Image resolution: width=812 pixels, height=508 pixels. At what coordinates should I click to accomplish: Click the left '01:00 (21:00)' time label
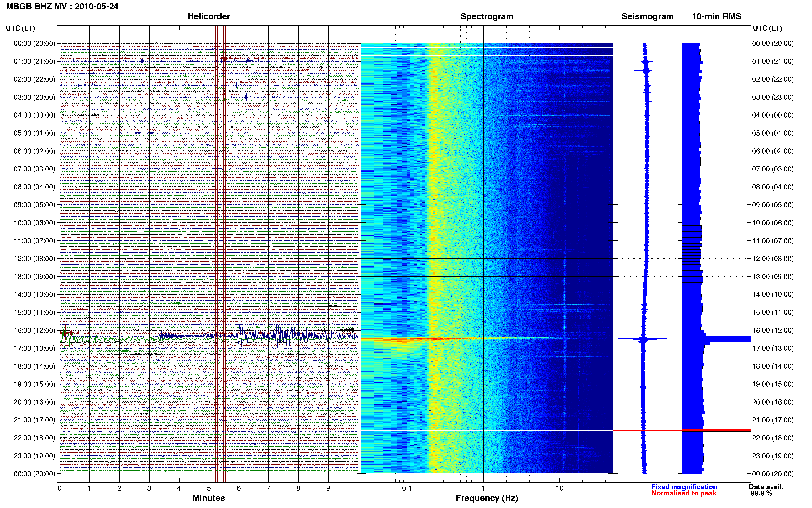(34, 62)
